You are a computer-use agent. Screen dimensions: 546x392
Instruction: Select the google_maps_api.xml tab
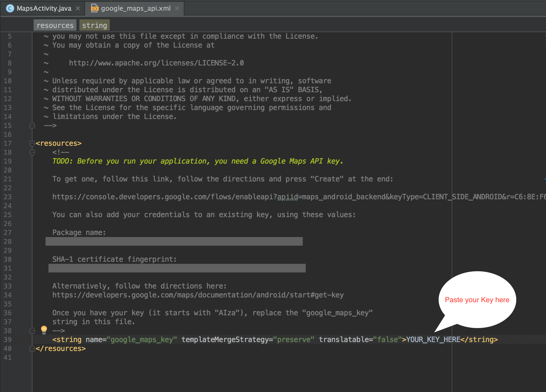(136, 8)
